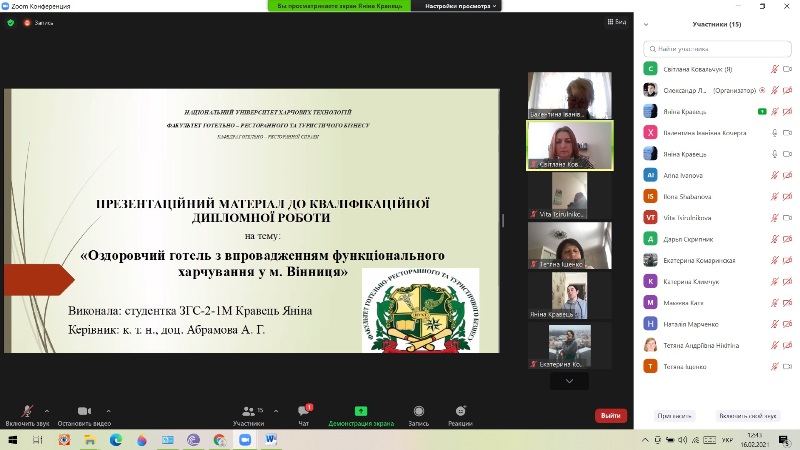Select Тетяна Іщенко video thumbnail
Viewport: 800px width, 450px height.
click(x=569, y=245)
